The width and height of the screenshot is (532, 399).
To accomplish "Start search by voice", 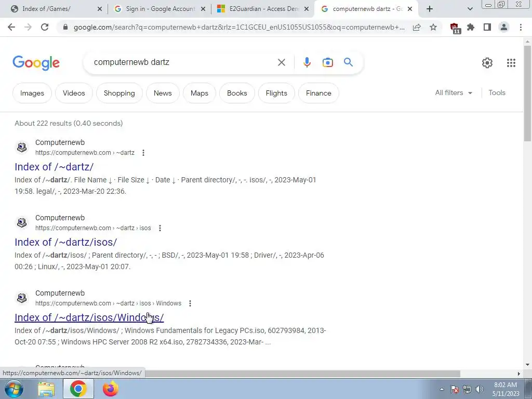I will click(307, 62).
